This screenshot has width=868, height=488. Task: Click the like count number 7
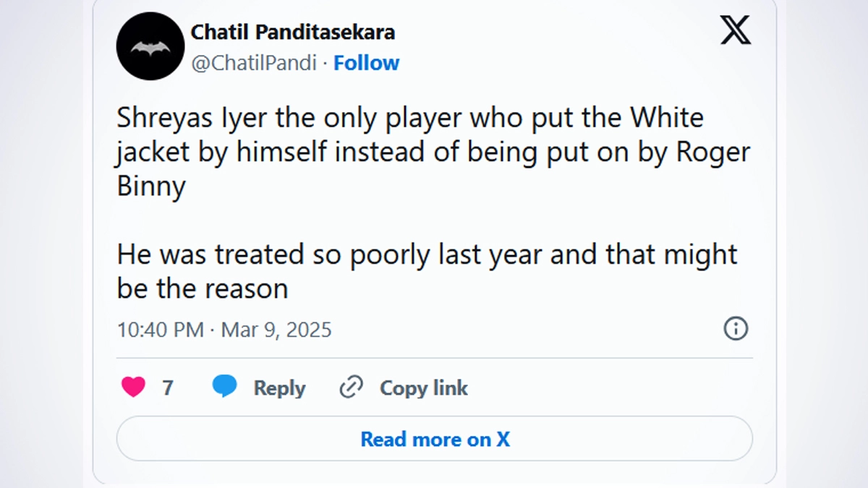pyautogui.click(x=168, y=388)
